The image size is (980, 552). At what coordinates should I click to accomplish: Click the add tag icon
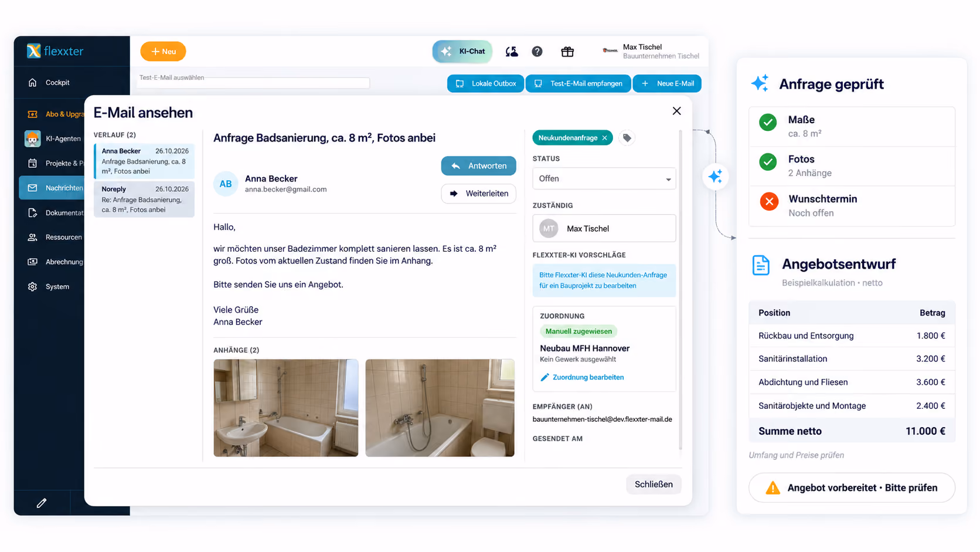(627, 138)
